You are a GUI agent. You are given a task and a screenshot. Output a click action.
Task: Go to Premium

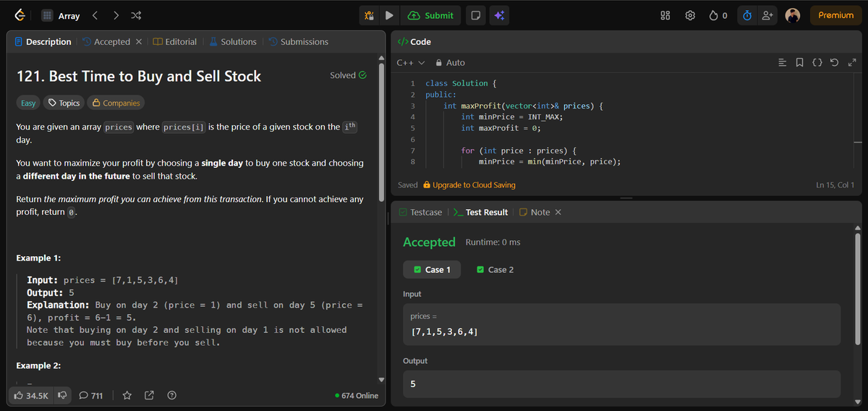coord(835,15)
